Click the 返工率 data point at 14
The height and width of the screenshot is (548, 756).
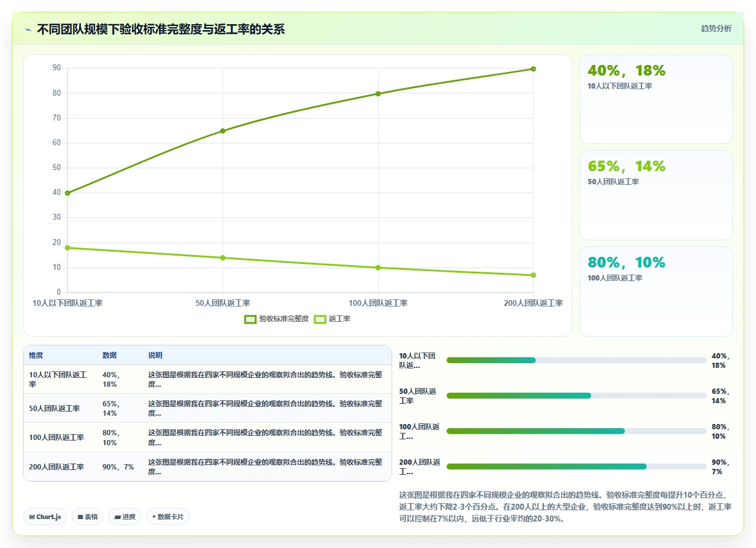[x=223, y=258]
